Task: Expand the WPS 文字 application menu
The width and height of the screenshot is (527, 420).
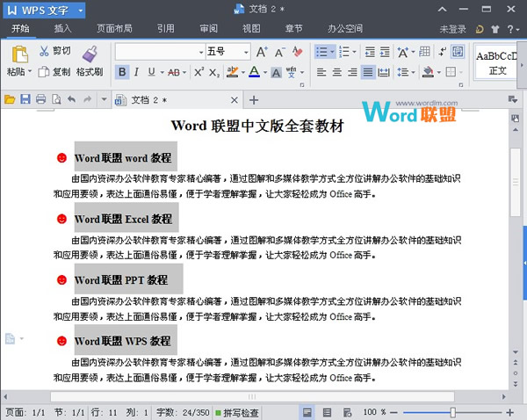Action: coord(44,10)
